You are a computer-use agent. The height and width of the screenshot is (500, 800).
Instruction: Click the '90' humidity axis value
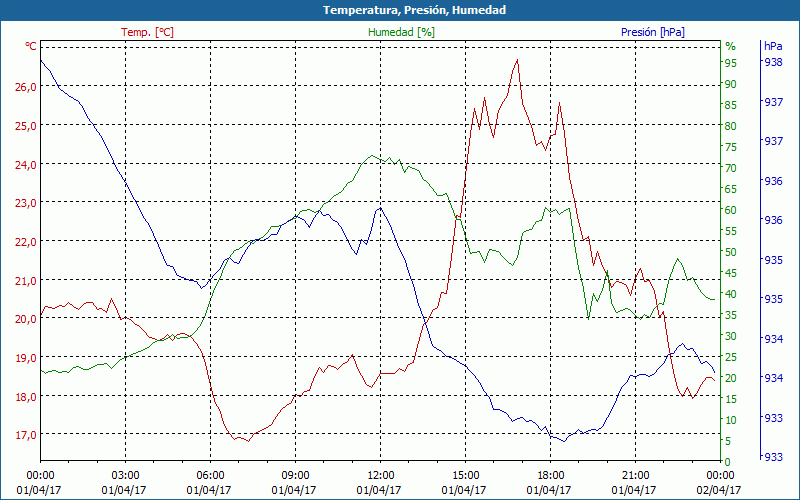(x=731, y=84)
